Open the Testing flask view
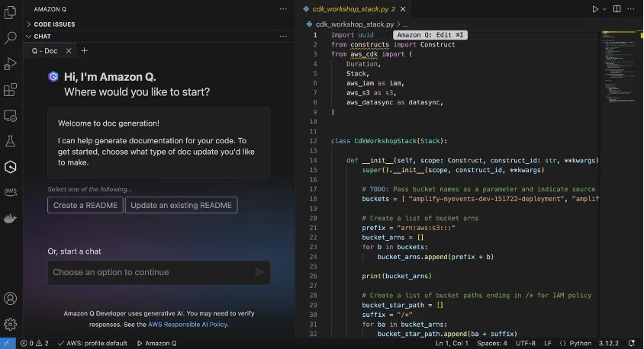644x349 pixels. click(x=10, y=141)
